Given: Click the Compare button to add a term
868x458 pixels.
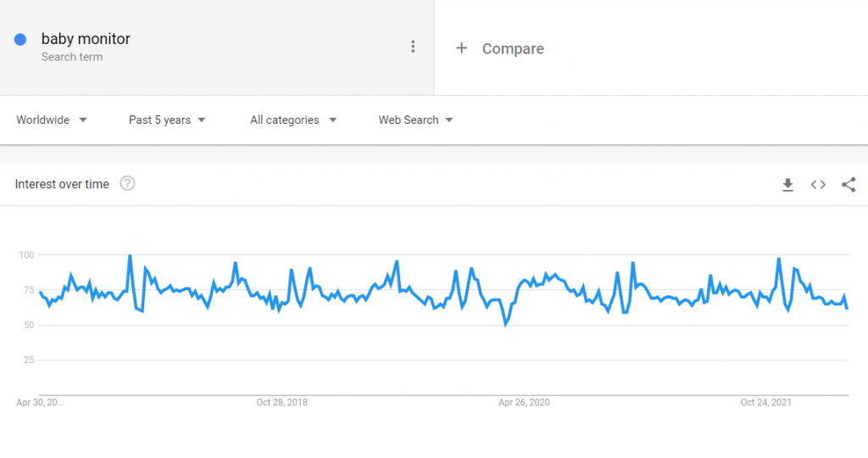Looking at the screenshot, I should (512, 48).
